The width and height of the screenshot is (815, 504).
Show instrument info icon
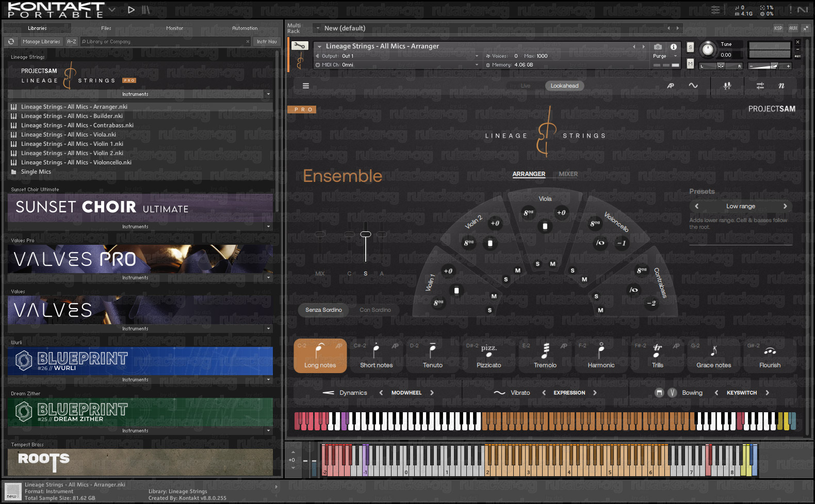click(673, 46)
